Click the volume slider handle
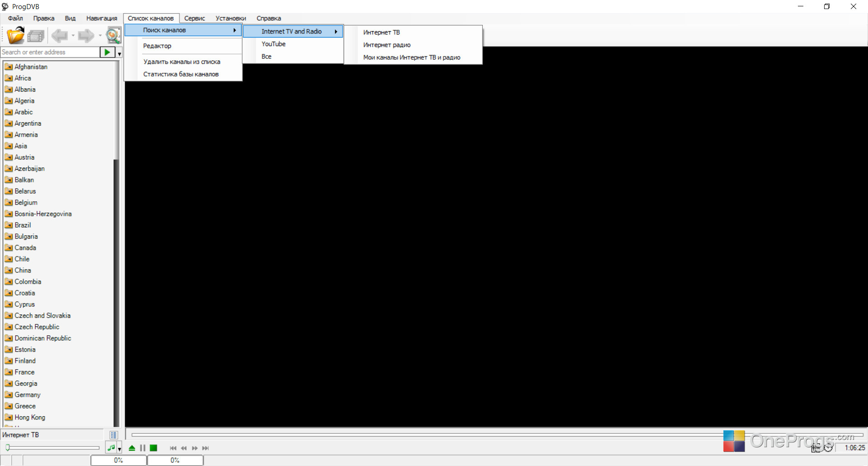 pos(8,448)
